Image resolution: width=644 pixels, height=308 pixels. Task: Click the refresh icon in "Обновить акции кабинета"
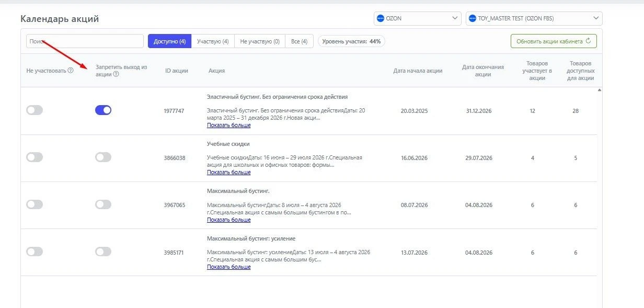(588, 41)
